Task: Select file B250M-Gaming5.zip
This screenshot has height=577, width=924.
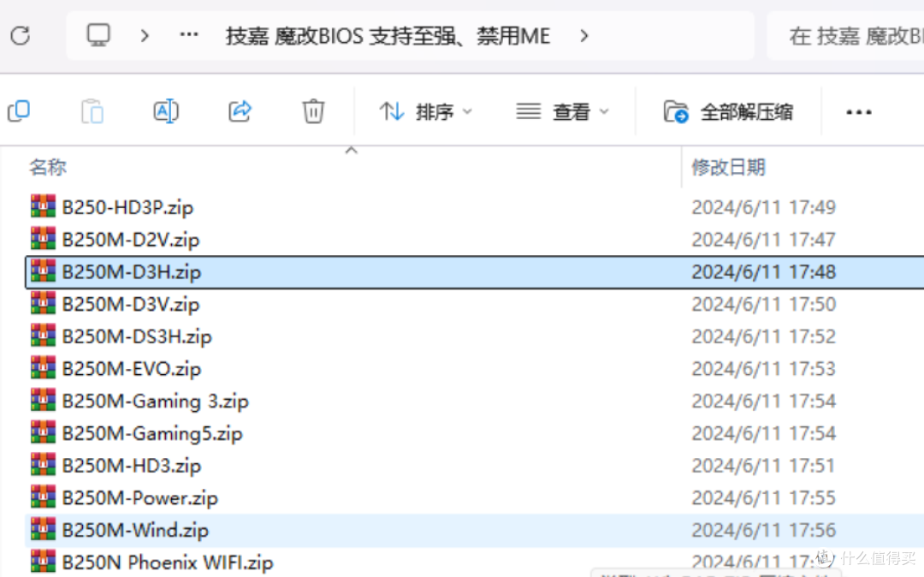Action: pos(152,434)
